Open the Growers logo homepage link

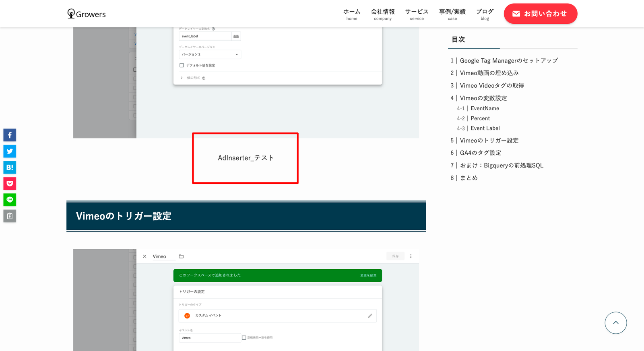coord(86,14)
